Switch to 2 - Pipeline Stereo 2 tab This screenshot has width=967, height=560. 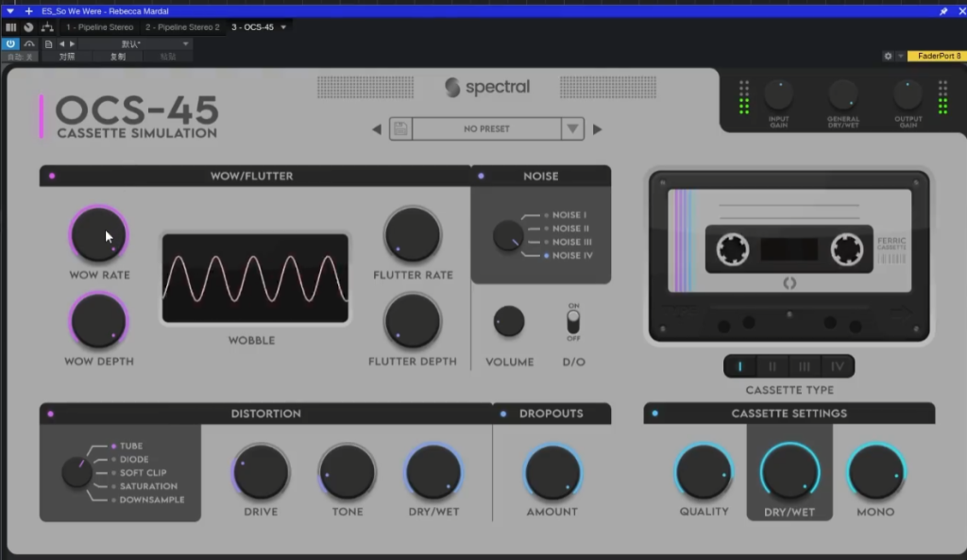182,27
